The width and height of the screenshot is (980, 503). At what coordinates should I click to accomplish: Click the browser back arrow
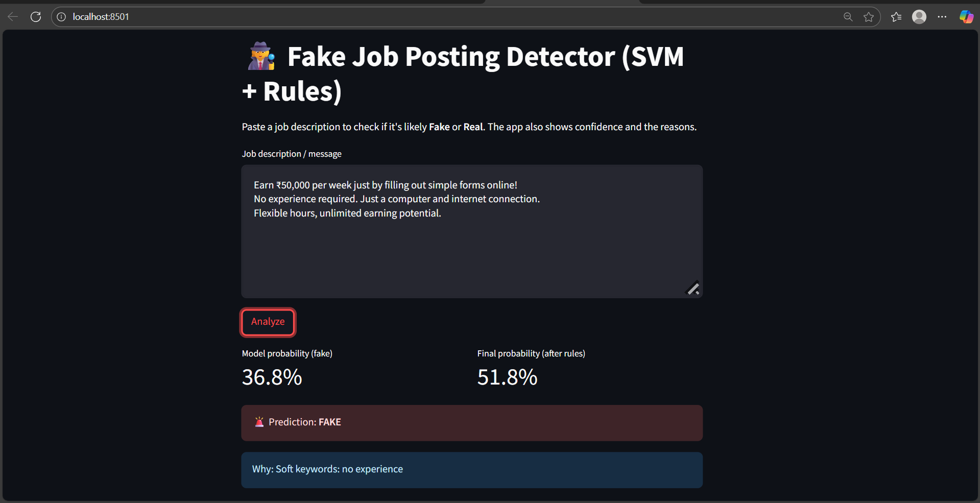[x=13, y=17]
